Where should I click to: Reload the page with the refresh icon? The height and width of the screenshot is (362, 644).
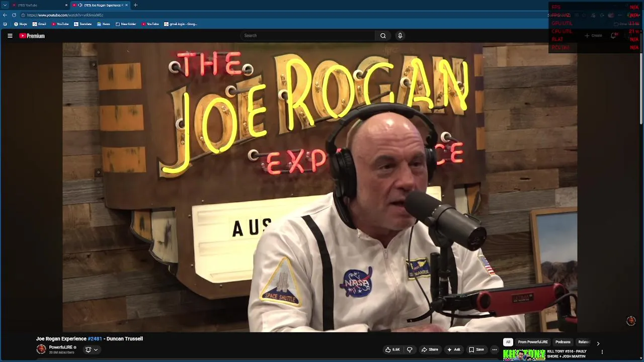pyautogui.click(x=14, y=15)
